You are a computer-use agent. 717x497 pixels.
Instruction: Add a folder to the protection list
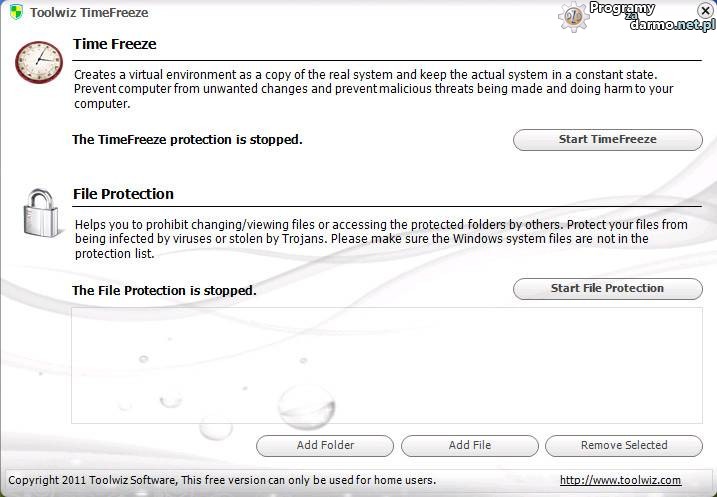(325, 445)
